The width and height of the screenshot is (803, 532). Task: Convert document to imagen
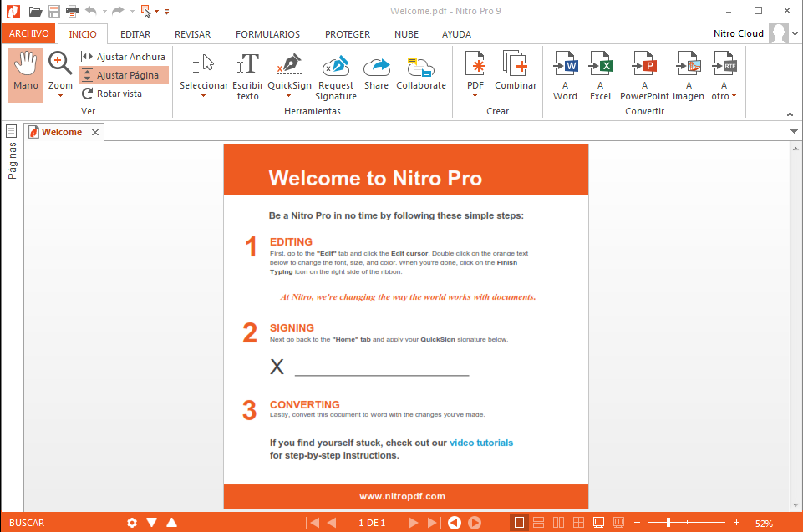point(689,76)
